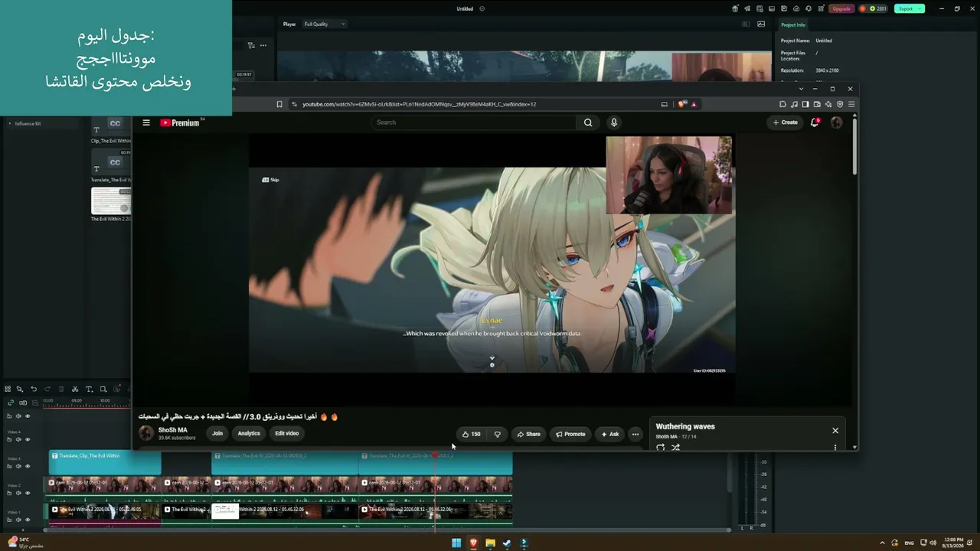The image size is (980, 551).
Task: Open YouTube notifications bell
Action: 815,122
